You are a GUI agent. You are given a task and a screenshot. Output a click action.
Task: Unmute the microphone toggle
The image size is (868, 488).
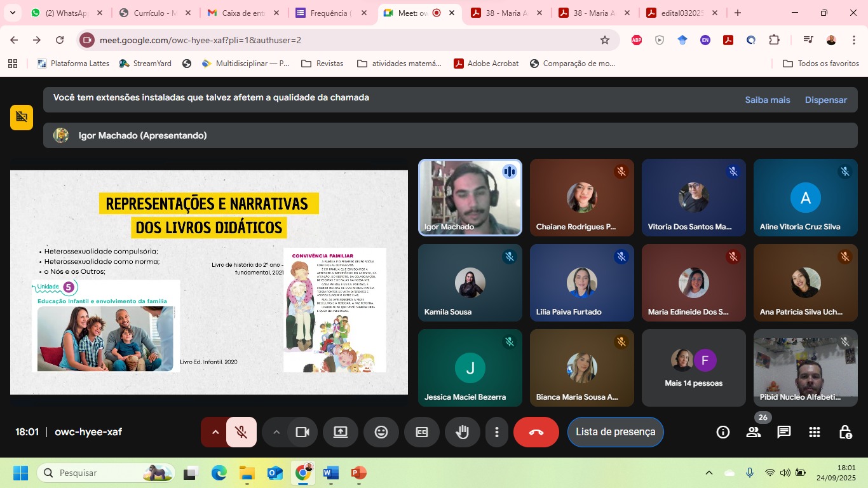point(241,432)
